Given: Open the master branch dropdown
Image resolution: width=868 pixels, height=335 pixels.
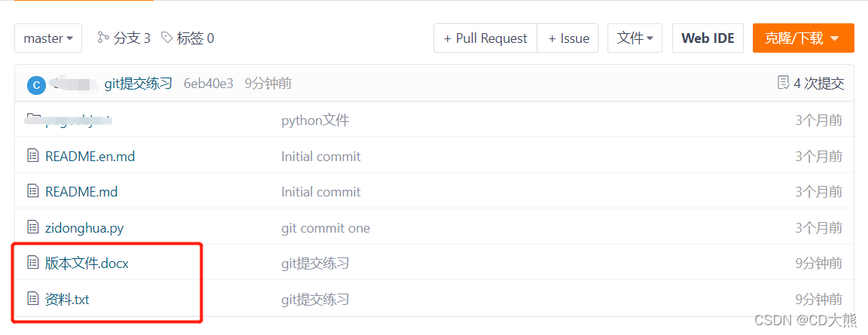Looking at the screenshot, I should pos(48,38).
